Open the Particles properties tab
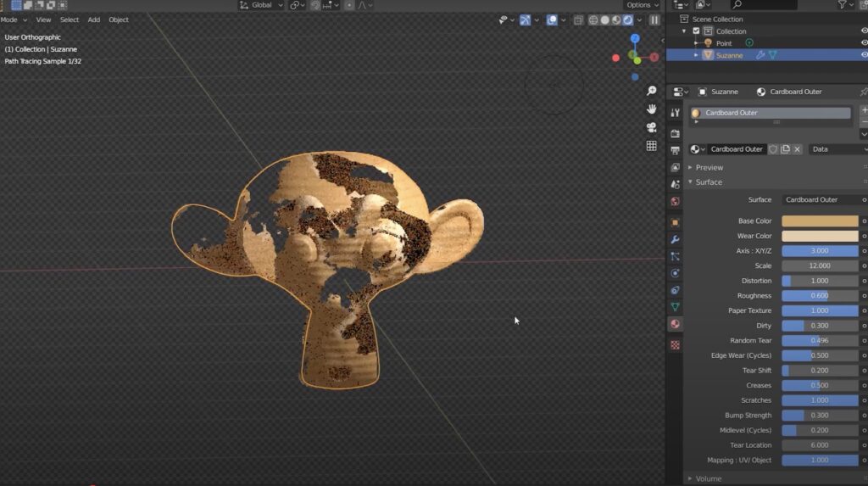 pos(675,257)
